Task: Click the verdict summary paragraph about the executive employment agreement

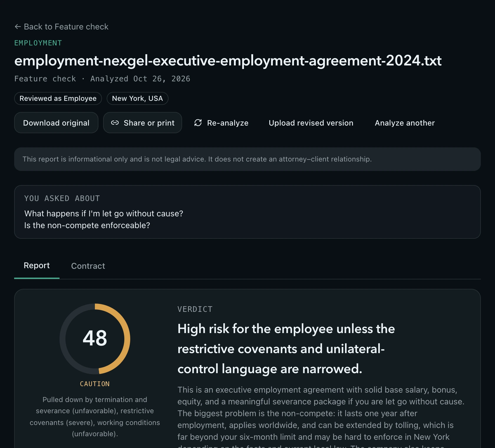Action: (x=321, y=417)
